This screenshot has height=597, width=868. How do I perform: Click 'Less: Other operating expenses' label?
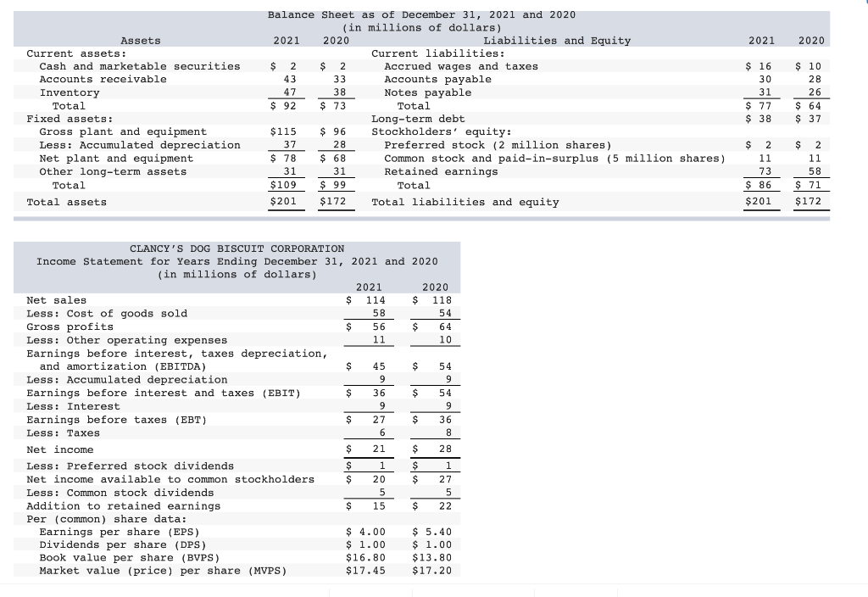pos(127,340)
